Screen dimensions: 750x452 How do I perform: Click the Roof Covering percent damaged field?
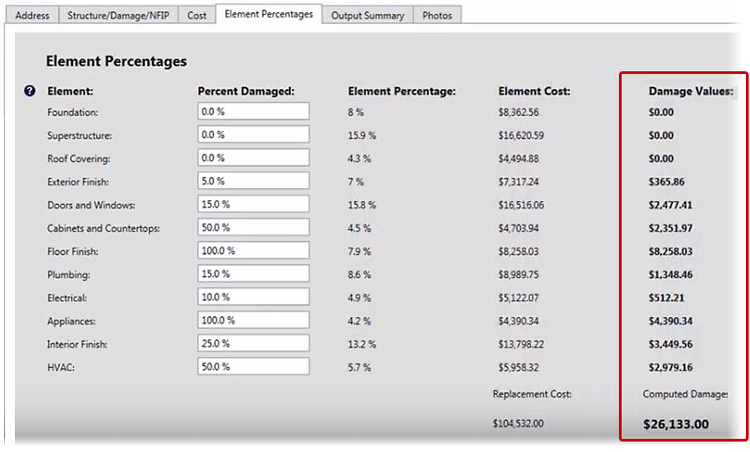[254, 158]
